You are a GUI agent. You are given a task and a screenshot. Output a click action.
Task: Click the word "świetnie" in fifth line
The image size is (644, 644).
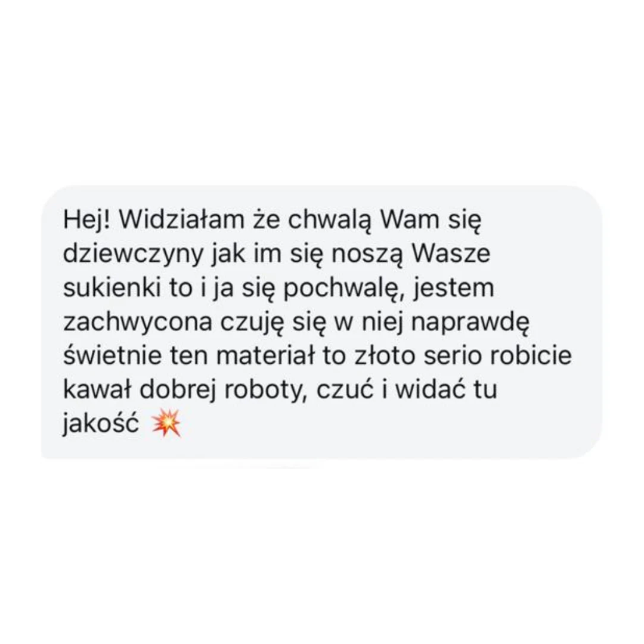pos(113,355)
